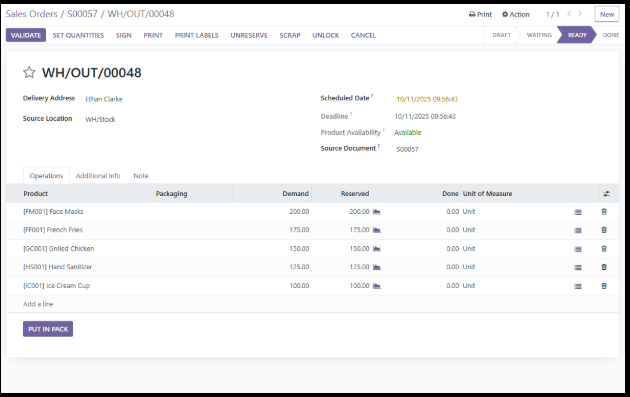630x397 pixels.
Task: Click the Packaging column header
Action: [171, 194]
